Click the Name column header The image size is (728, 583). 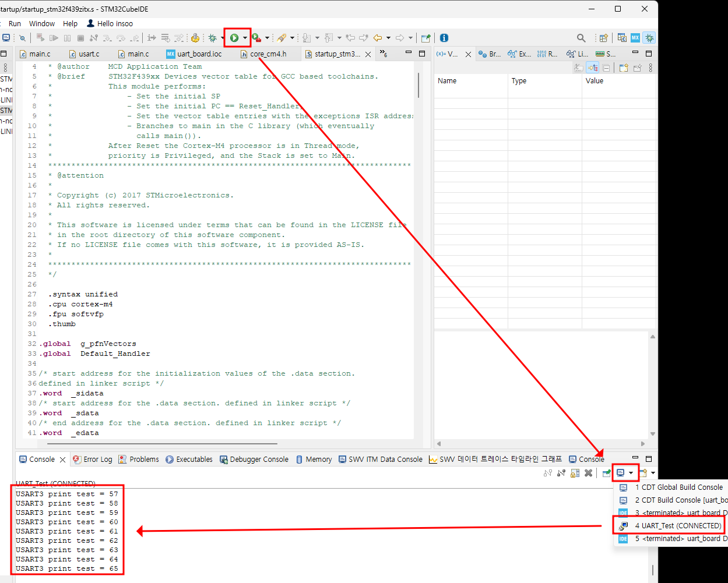[471, 81]
